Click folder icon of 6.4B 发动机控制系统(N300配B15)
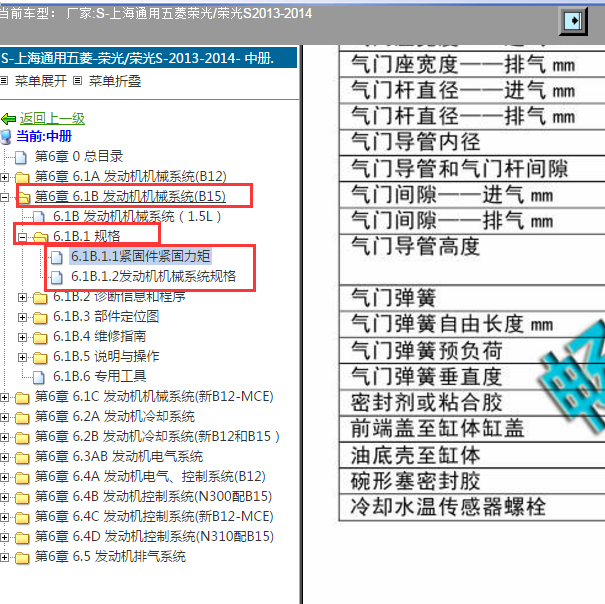 [22, 498]
